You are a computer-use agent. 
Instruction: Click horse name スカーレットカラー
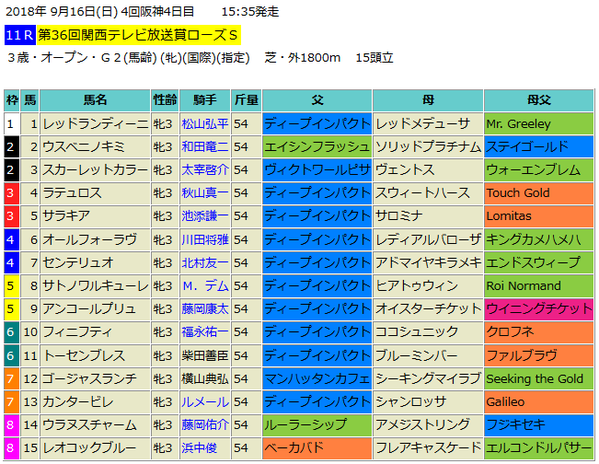point(95,170)
